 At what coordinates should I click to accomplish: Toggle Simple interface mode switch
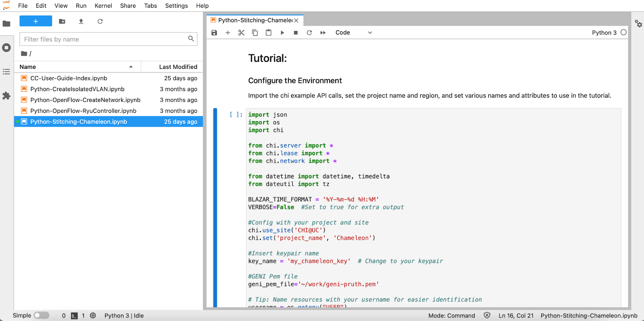pos(41,315)
